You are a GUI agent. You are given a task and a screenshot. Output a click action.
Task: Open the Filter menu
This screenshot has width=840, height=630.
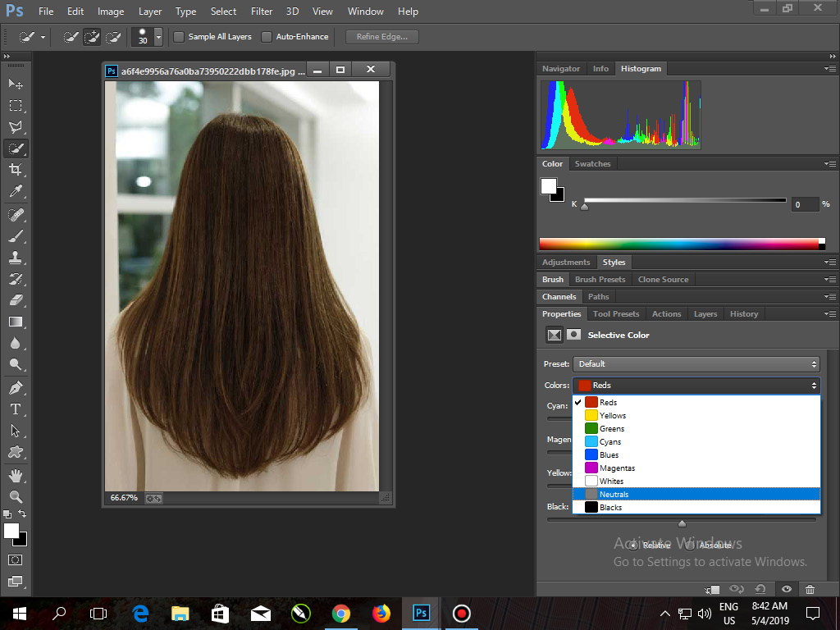pyautogui.click(x=262, y=11)
